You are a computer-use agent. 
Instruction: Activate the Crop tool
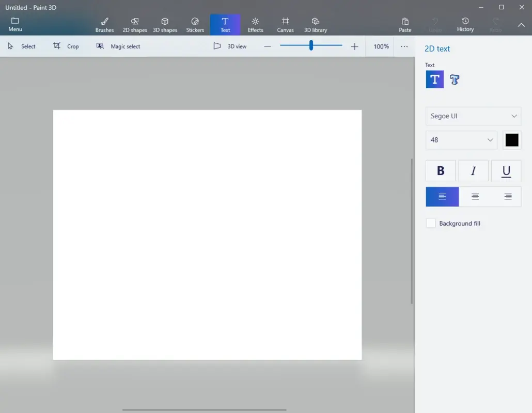(67, 46)
